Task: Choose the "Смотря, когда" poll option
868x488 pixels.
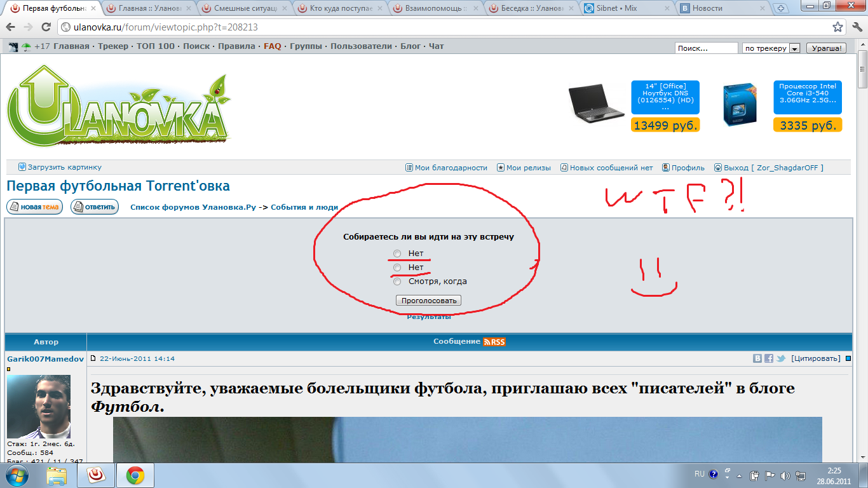Action: click(x=397, y=281)
